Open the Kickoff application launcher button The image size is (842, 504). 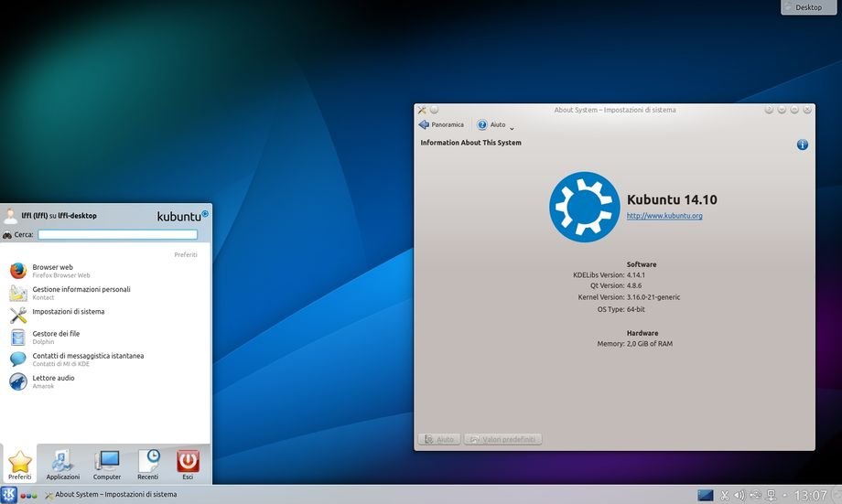(x=9, y=495)
